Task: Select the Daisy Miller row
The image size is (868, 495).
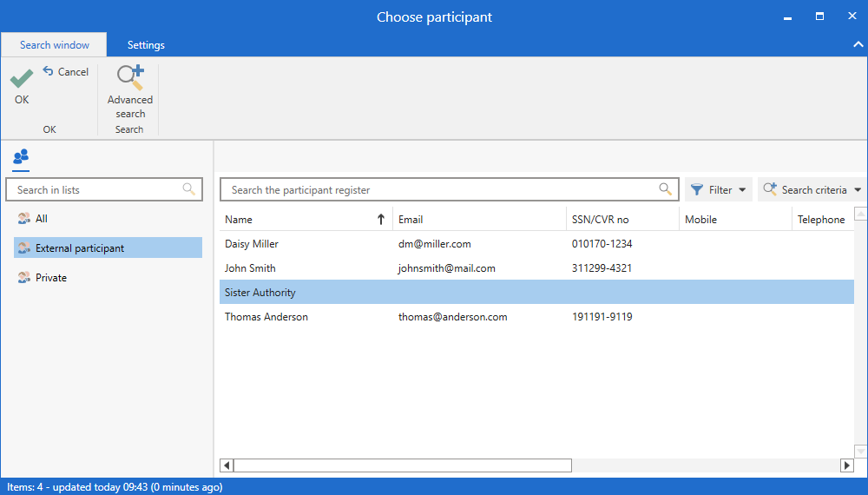Action: pyautogui.click(x=252, y=244)
